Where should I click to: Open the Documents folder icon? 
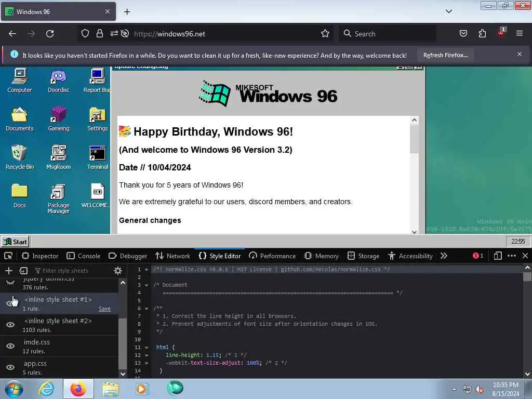tap(19, 119)
